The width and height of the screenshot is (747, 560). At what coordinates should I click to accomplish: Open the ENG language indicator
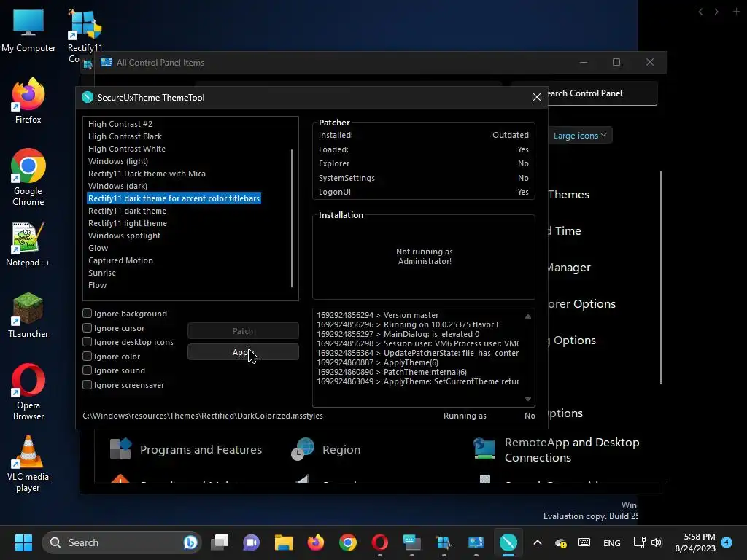click(x=612, y=542)
